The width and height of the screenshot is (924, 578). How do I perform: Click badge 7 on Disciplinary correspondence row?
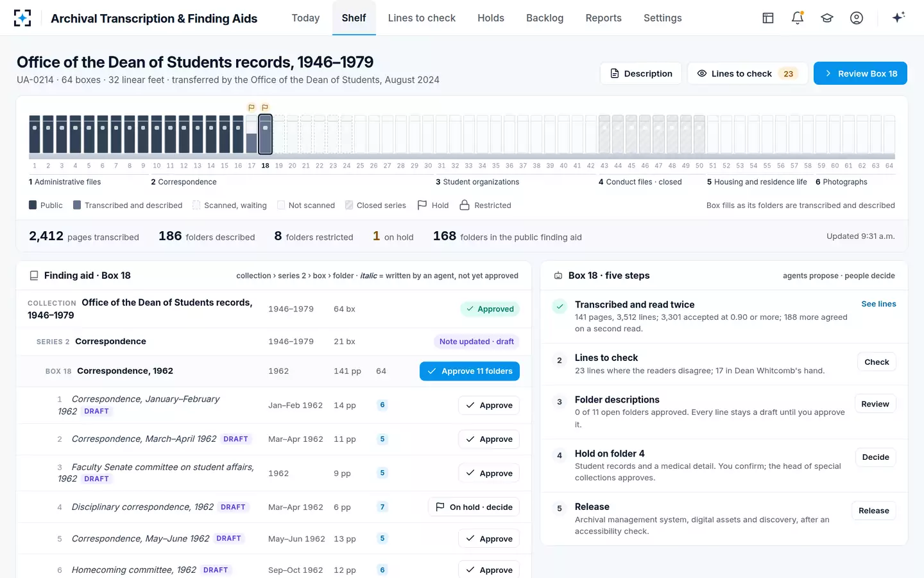point(382,507)
